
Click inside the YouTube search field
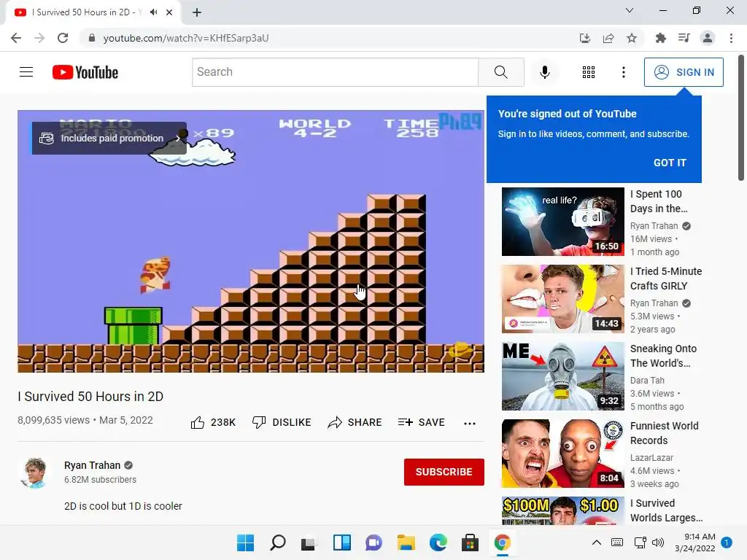tap(335, 72)
